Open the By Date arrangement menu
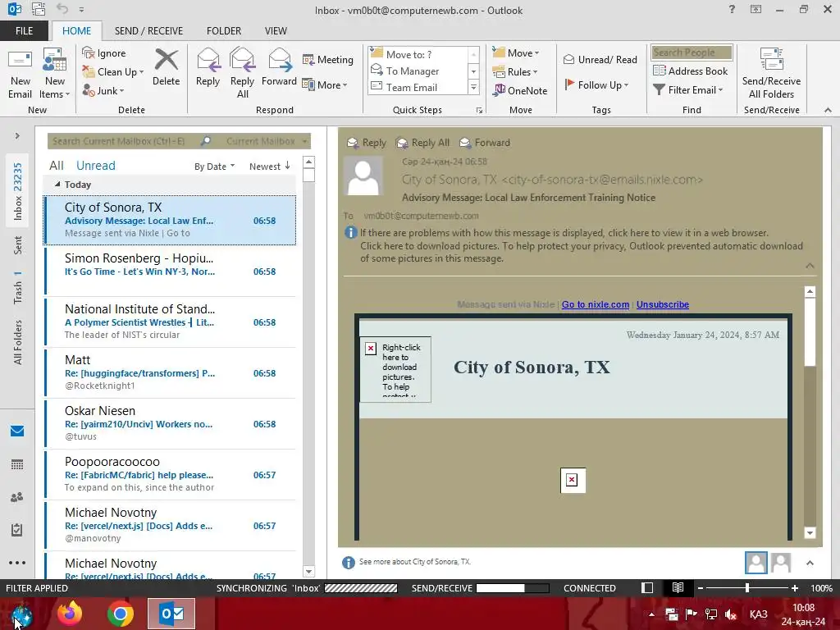 pos(214,167)
